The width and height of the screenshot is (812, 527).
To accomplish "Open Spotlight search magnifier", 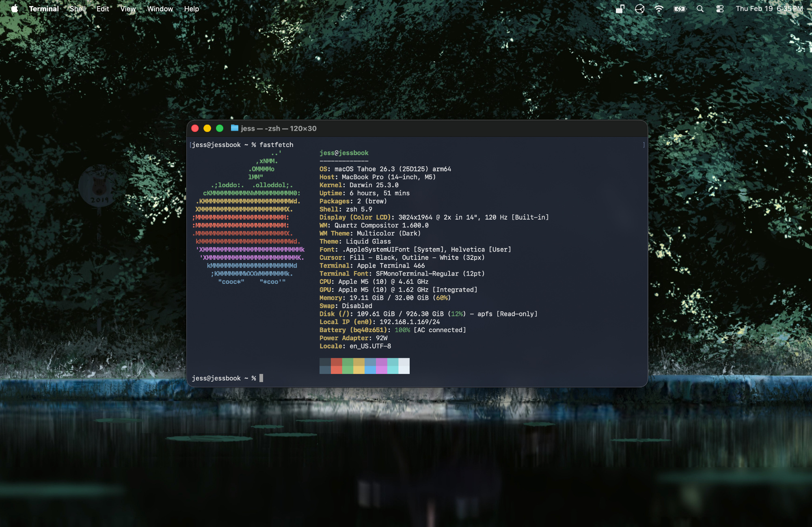I will [700, 9].
